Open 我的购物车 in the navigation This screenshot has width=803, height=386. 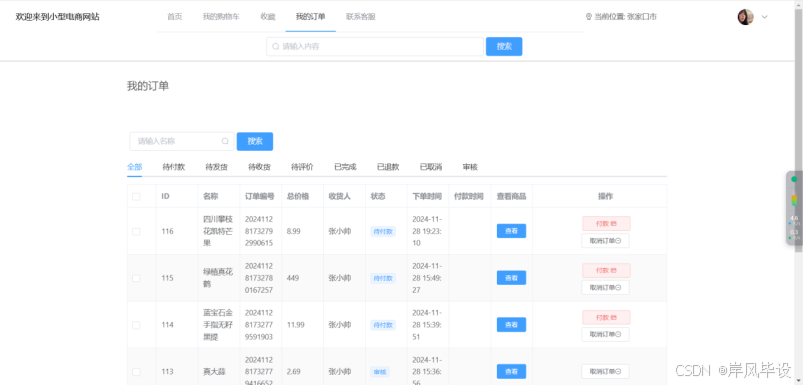point(221,17)
